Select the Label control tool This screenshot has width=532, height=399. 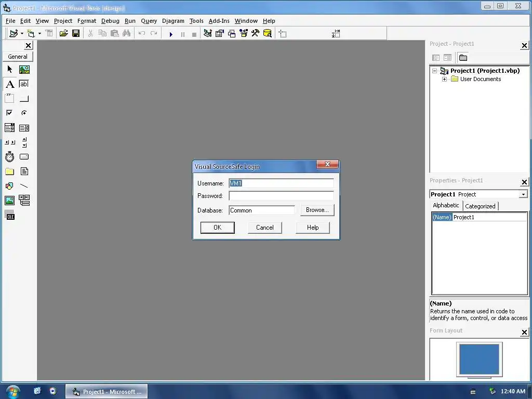(x=9, y=84)
